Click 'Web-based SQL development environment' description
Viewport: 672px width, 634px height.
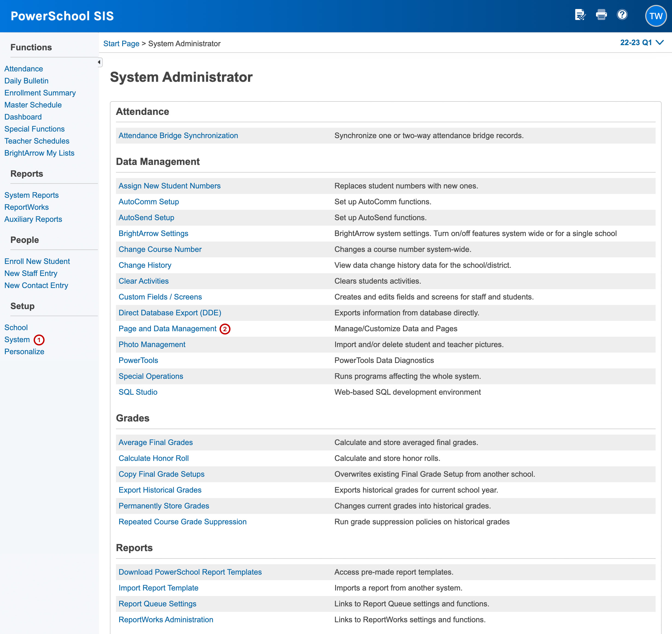coord(407,392)
